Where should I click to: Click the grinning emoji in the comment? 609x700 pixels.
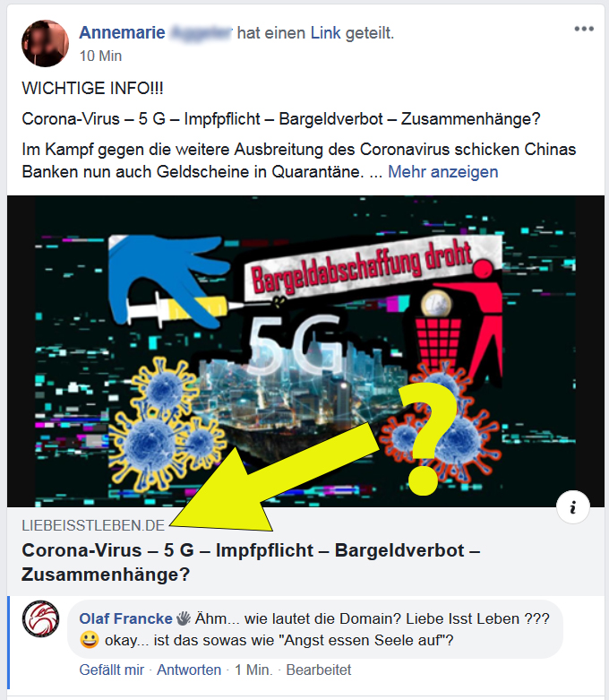click(89, 640)
